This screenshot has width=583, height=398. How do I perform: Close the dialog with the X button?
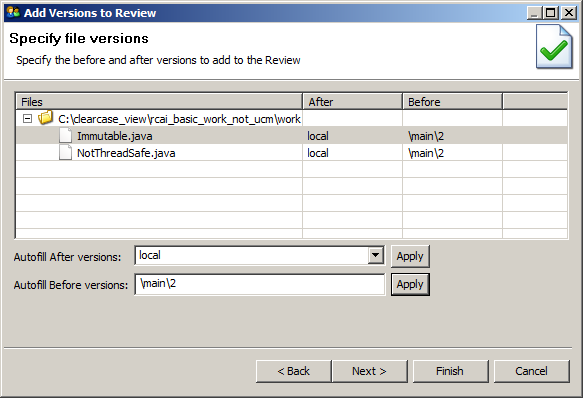(x=569, y=13)
